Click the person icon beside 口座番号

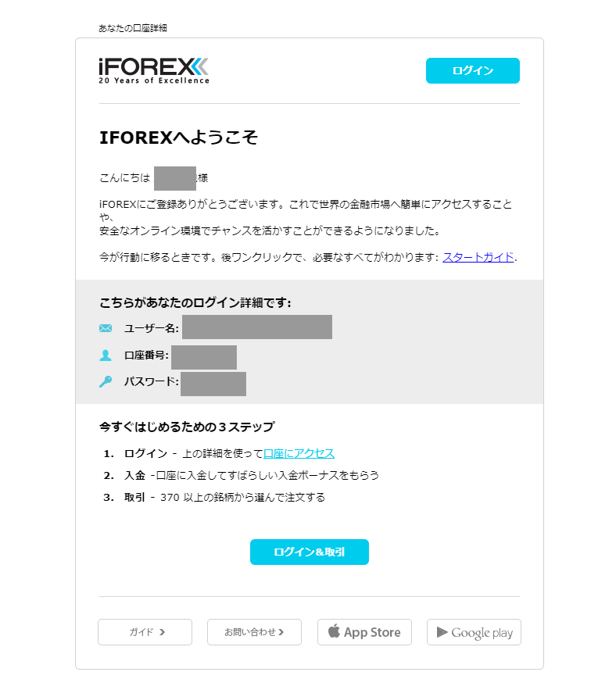click(x=106, y=355)
